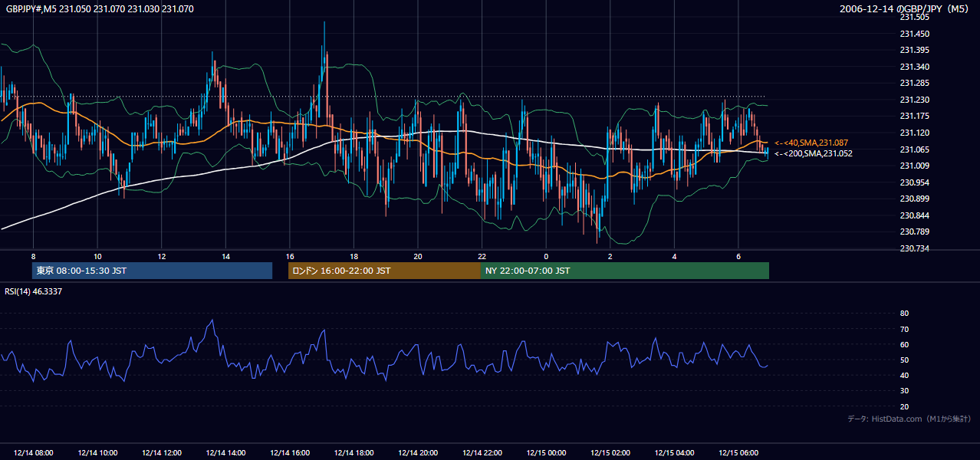Click the 12/15 02:00 time axis label
Image resolution: width=980 pixels, height=460 pixels.
(x=610, y=453)
